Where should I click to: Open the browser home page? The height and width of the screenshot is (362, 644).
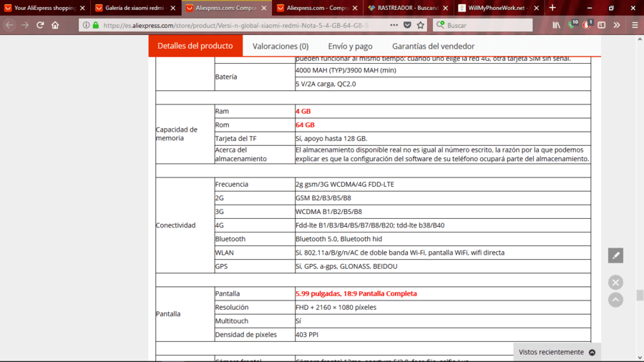(55, 25)
